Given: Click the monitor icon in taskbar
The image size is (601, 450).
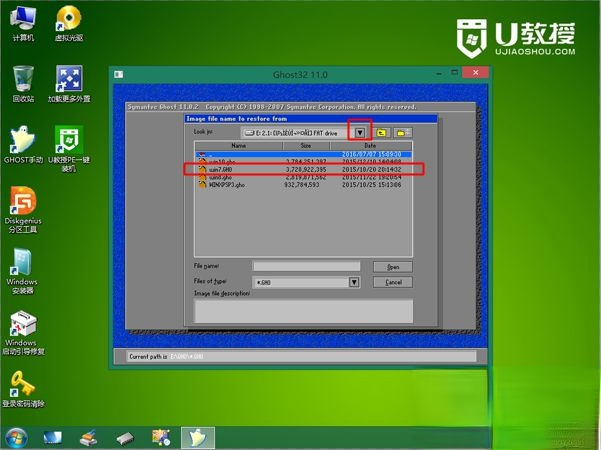Looking at the screenshot, I should point(53,438).
